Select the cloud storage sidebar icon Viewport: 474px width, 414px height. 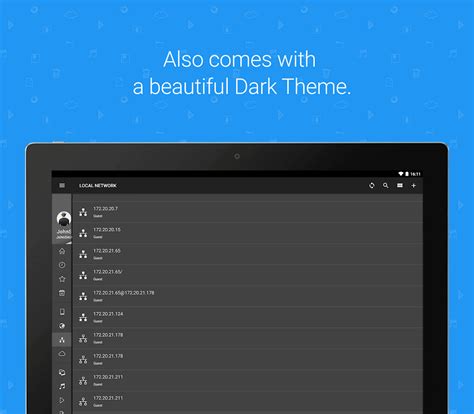(x=62, y=354)
